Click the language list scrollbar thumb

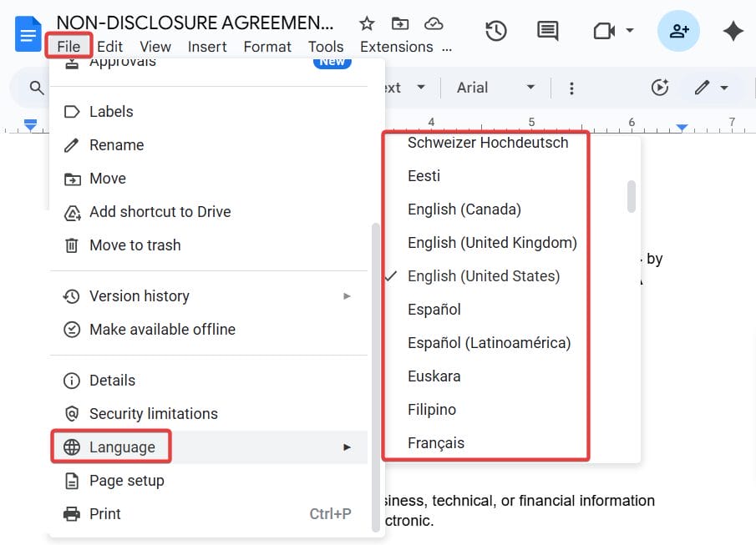[632, 196]
